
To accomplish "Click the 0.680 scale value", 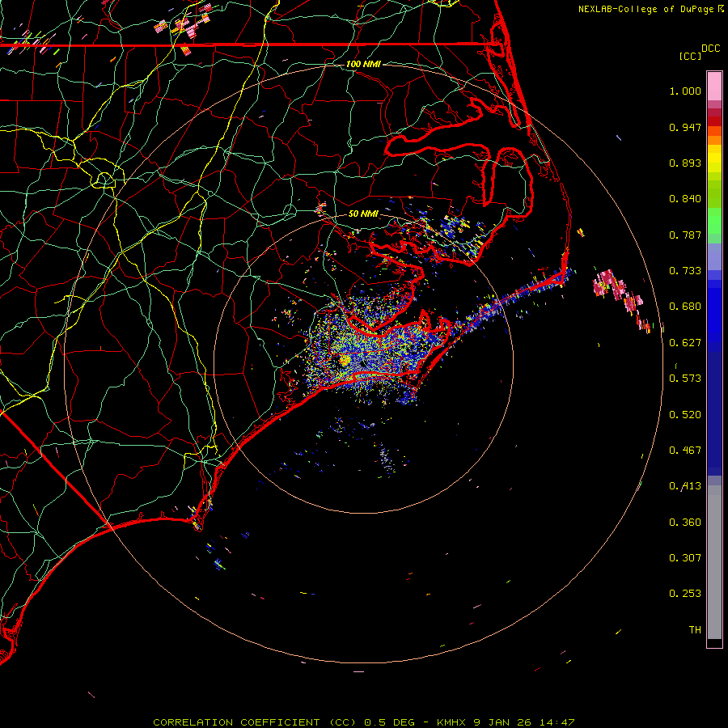I will 685,307.
